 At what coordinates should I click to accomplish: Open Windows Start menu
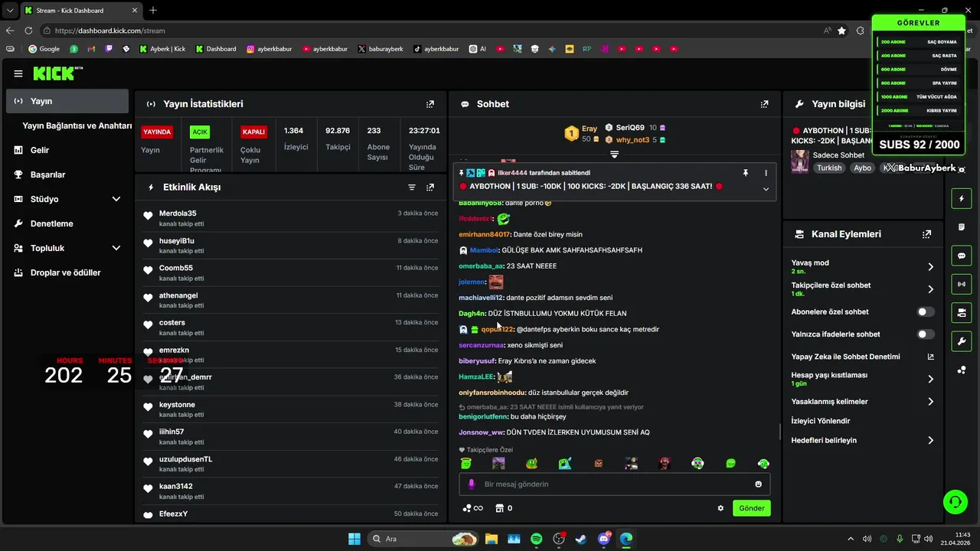click(354, 539)
